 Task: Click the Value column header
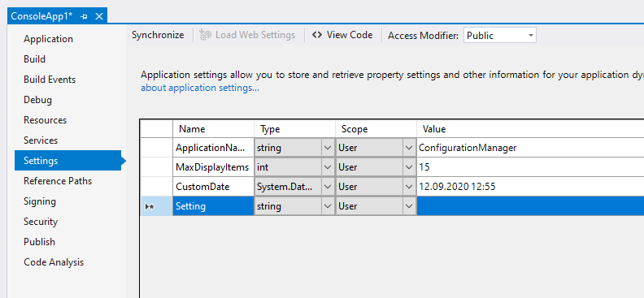coord(530,129)
